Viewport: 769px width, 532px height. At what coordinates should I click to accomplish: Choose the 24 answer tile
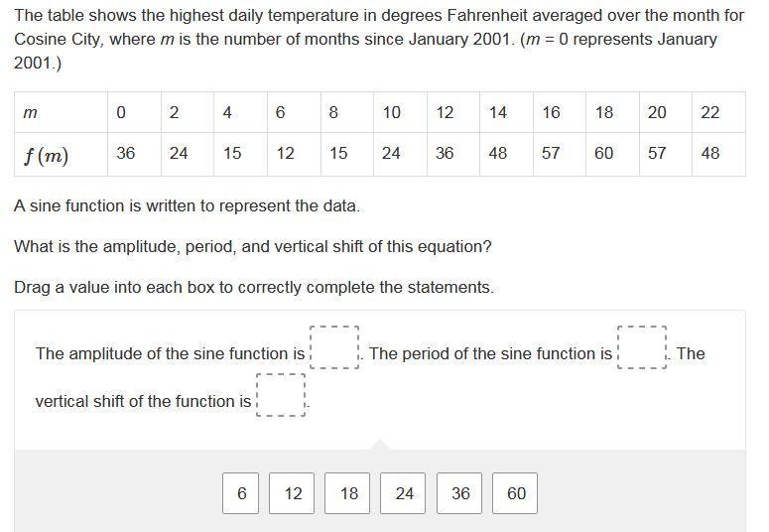coord(405,493)
